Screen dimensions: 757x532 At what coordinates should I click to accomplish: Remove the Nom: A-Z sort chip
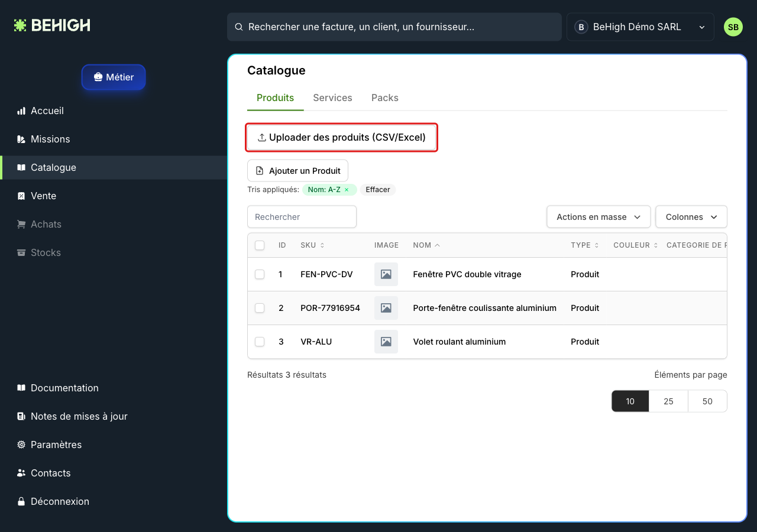tap(347, 190)
